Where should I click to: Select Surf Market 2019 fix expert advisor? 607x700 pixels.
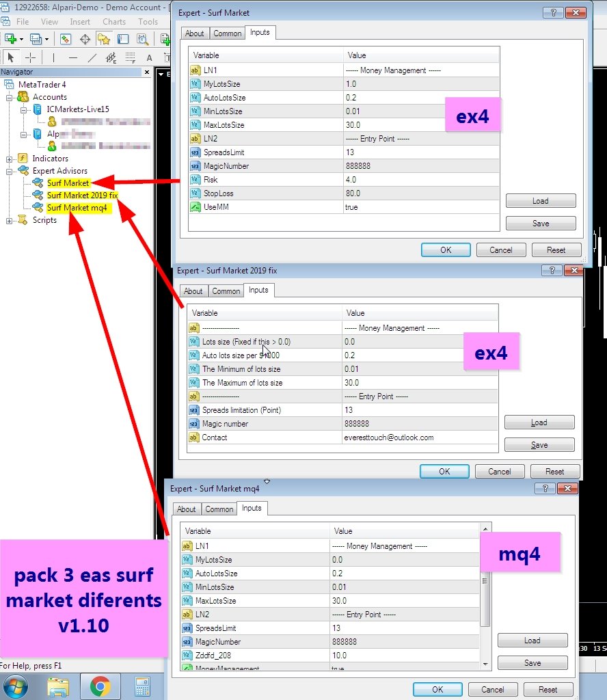[82, 196]
